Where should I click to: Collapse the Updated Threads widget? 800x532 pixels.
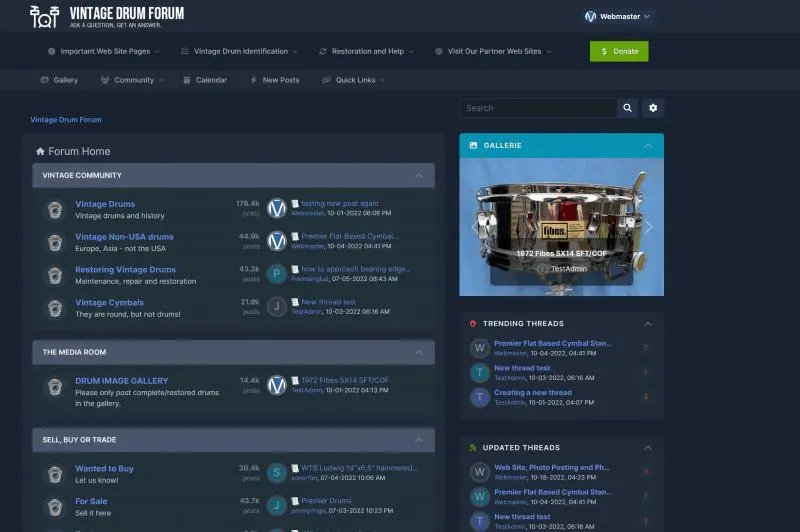648,448
